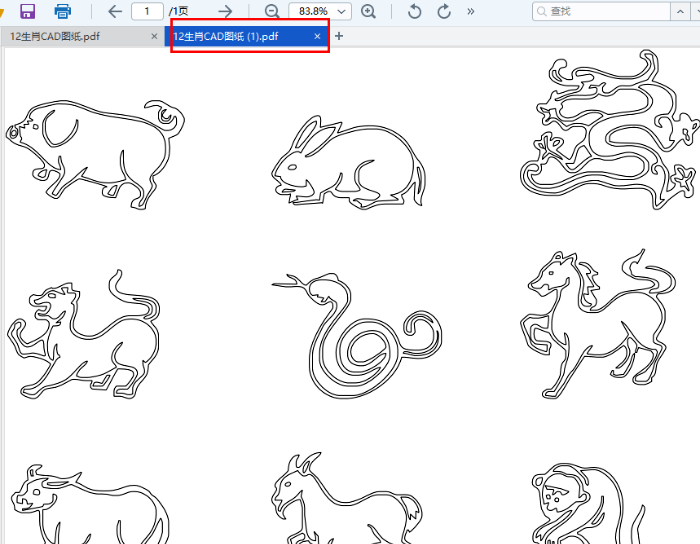700x544 pixels.
Task: Zoom in with the plus magnifier
Action: click(x=368, y=11)
